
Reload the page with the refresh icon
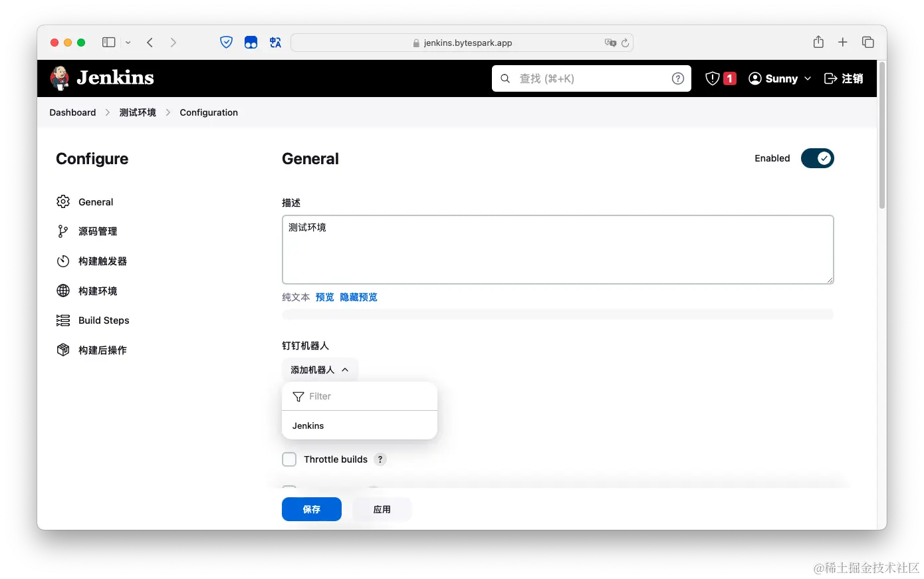click(x=625, y=43)
